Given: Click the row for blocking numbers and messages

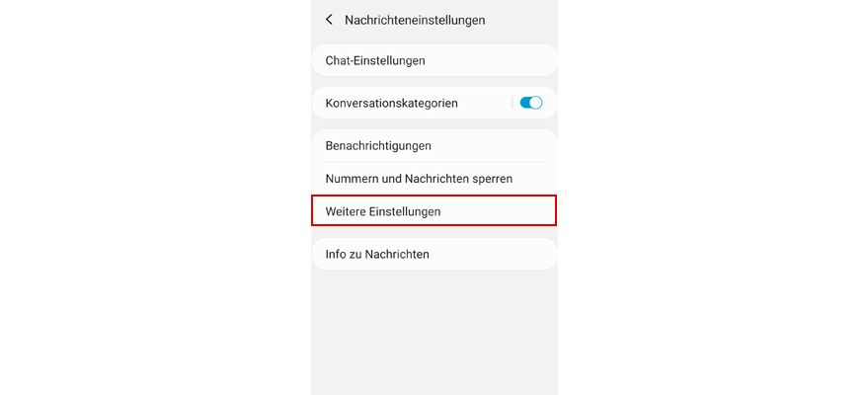Looking at the screenshot, I should point(434,179).
